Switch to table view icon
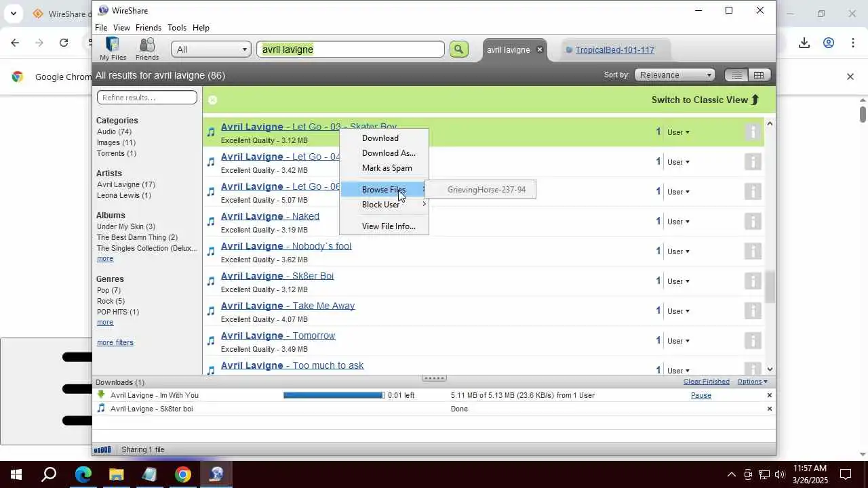 [x=759, y=75]
